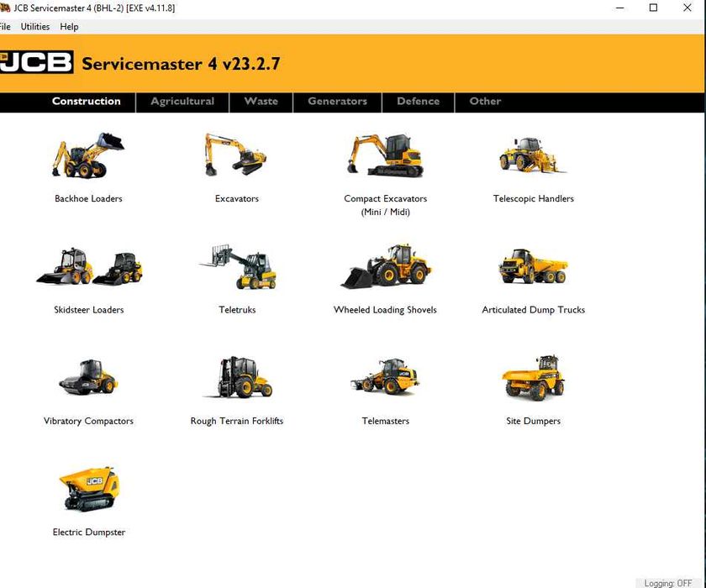706x588 pixels.
Task: Choose the Rough Terrain Forklifts image
Action: point(237,377)
